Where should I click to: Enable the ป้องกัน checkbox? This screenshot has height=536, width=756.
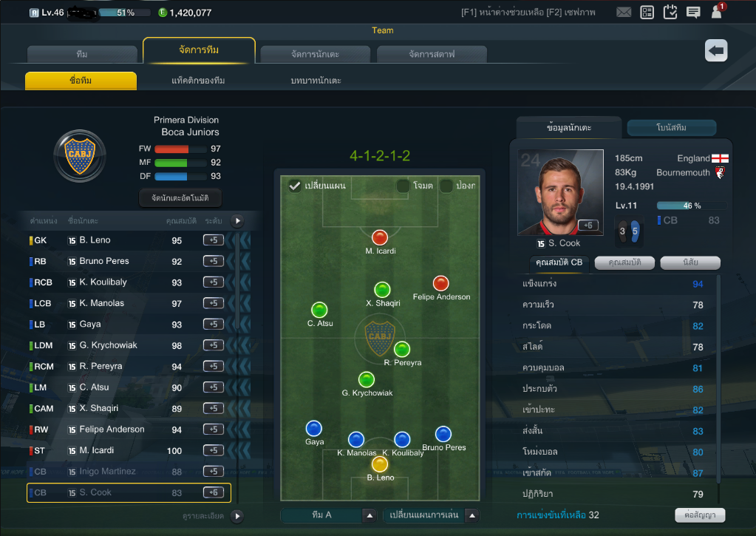coord(446,186)
